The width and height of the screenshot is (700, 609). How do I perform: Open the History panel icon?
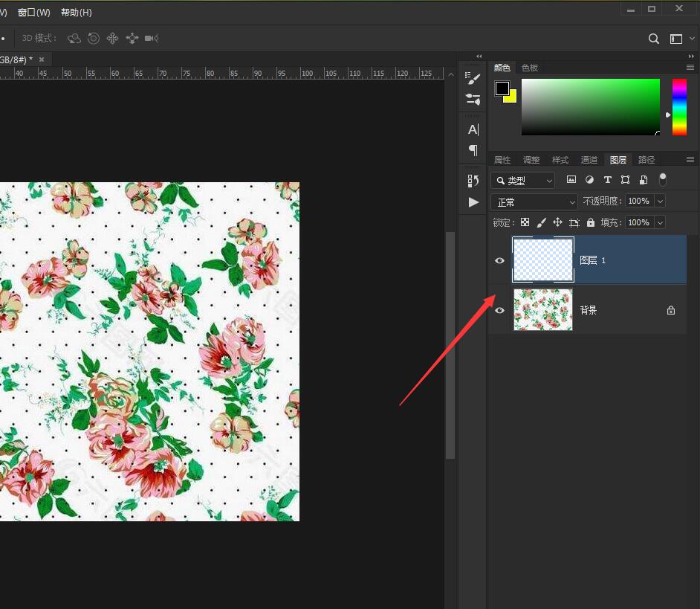click(x=473, y=180)
